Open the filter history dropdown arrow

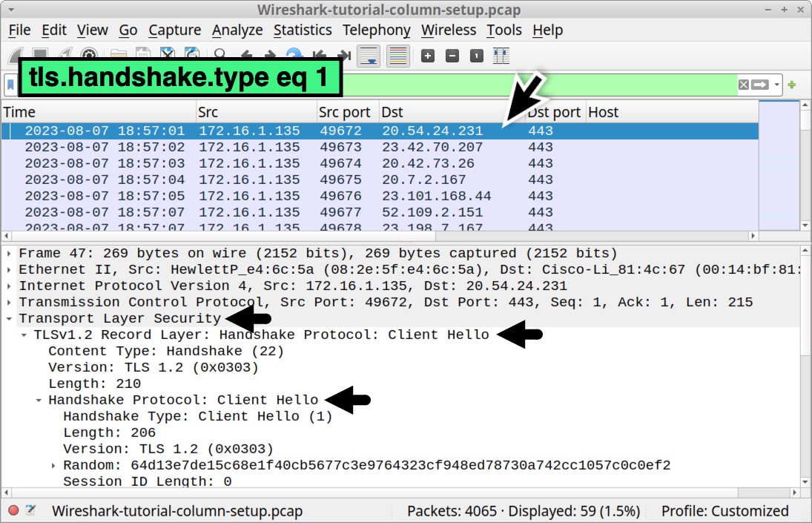click(x=776, y=85)
